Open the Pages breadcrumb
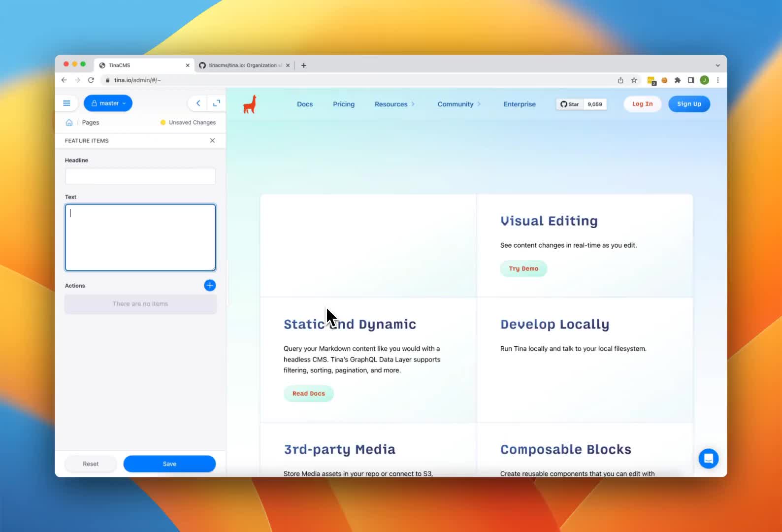Image resolution: width=782 pixels, height=532 pixels. [x=91, y=122]
